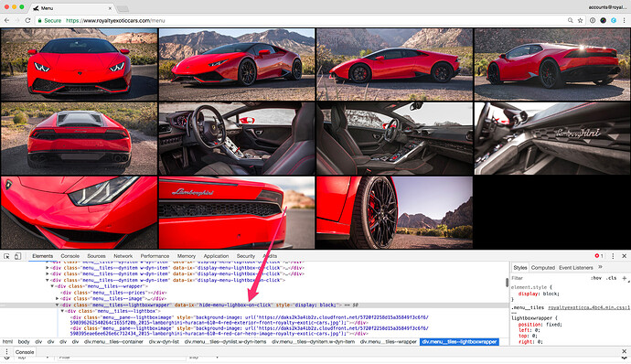Viewport: 631px width, 364px height.
Task: Open the rear view Lamborghini photo
Action: pyautogui.click(x=79, y=138)
